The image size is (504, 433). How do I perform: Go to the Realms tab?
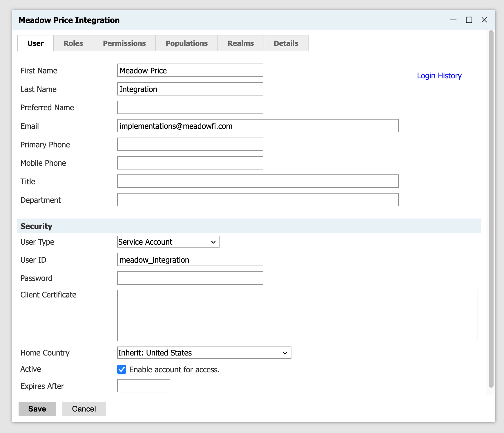pyautogui.click(x=241, y=43)
